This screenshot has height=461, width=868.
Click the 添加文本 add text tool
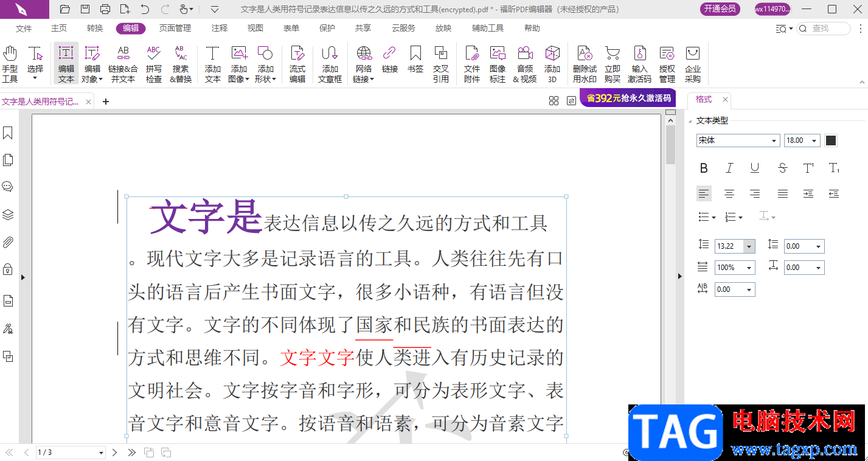(x=212, y=64)
